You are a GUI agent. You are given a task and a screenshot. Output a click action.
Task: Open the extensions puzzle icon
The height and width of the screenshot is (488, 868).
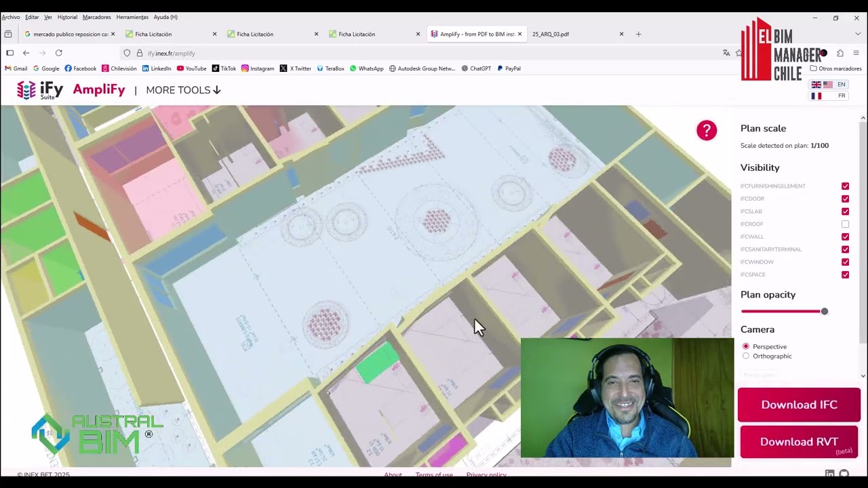(x=840, y=53)
